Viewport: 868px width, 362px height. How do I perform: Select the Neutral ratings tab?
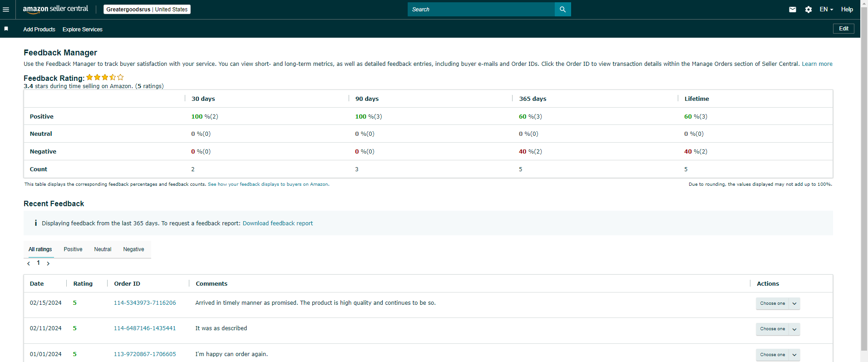point(103,249)
